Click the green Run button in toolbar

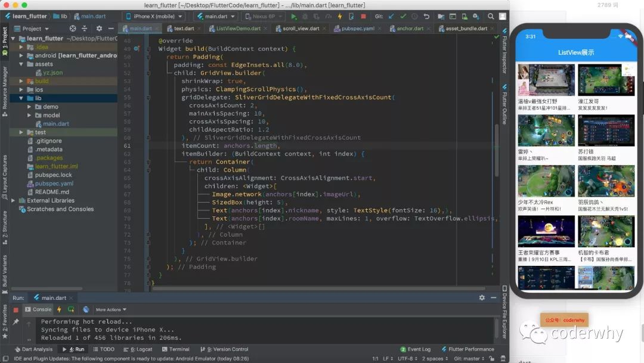(294, 17)
